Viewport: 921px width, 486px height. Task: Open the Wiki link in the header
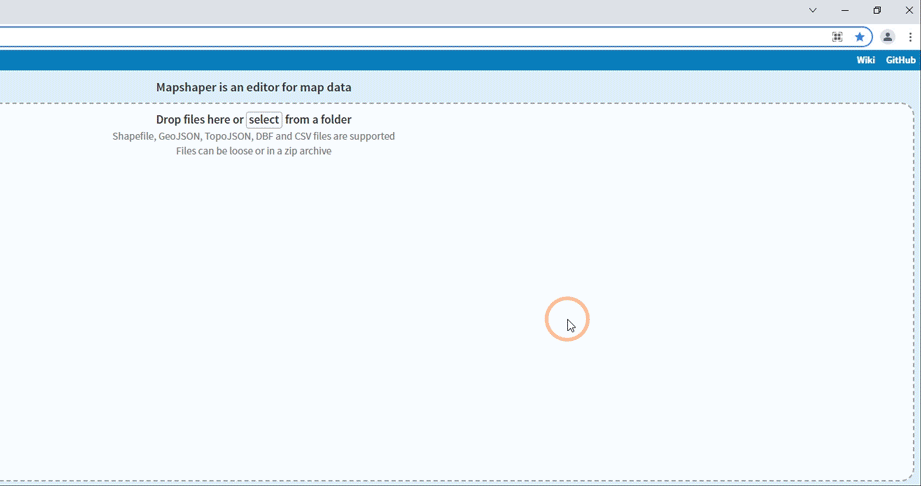pyautogui.click(x=865, y=60)
